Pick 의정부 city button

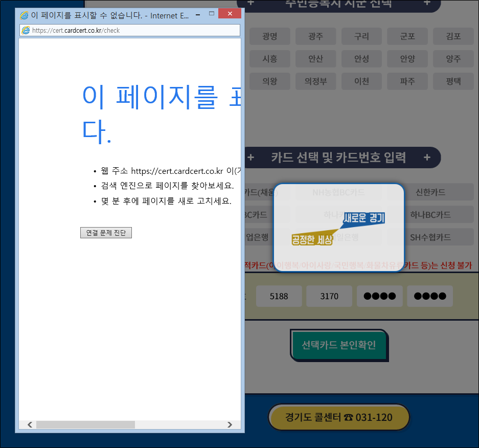pyautogui.click(x=315, y=81)
